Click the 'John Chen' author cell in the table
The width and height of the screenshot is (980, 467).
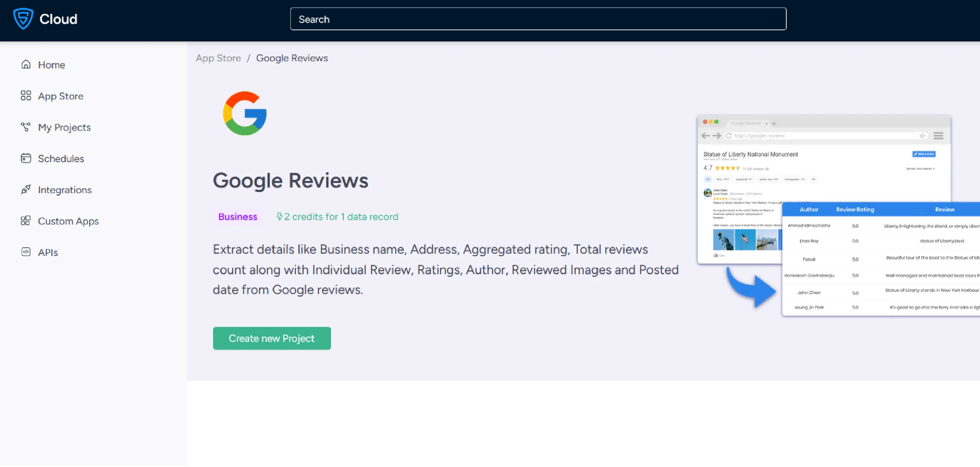(x=809, y=293)
